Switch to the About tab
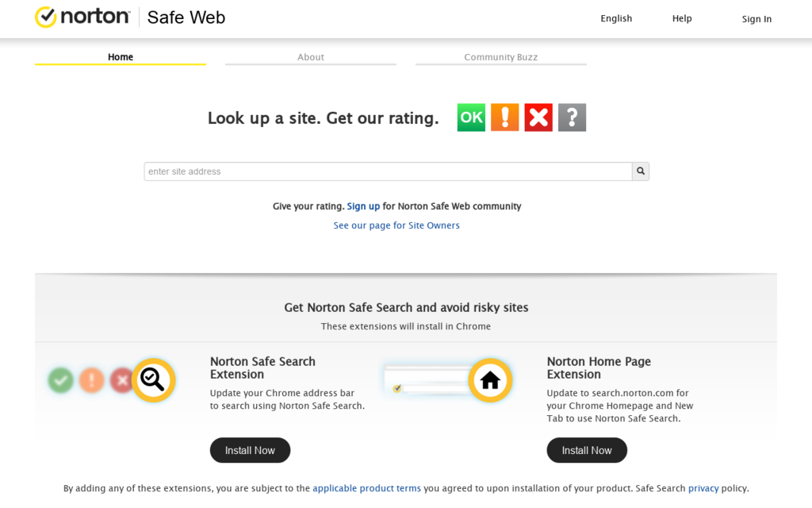 click(x=311, y=57)
